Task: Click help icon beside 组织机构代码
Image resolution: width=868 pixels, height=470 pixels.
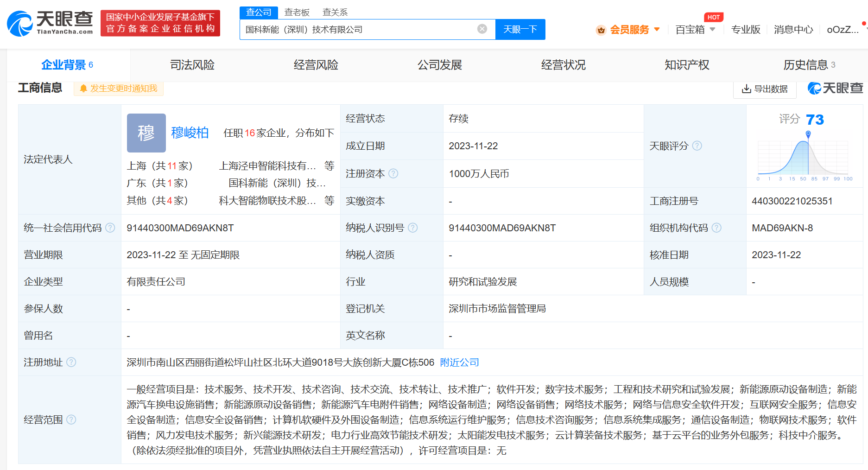Action: click(716, 228)
